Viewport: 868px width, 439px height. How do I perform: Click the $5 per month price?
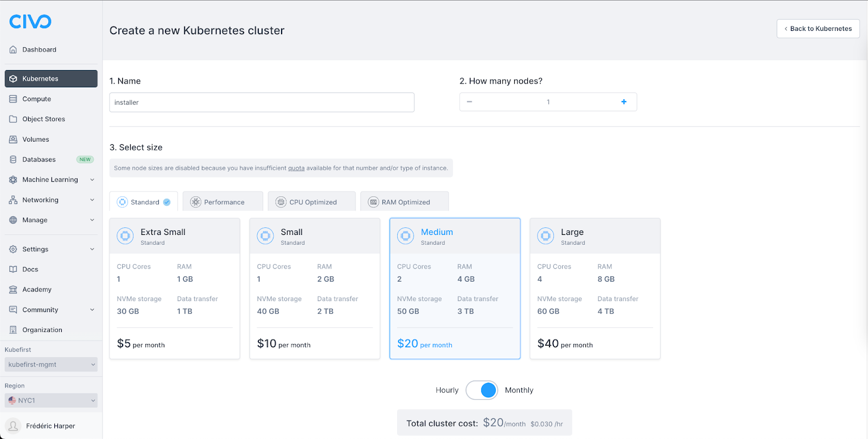pyautogui.click(x=141, y=343)
